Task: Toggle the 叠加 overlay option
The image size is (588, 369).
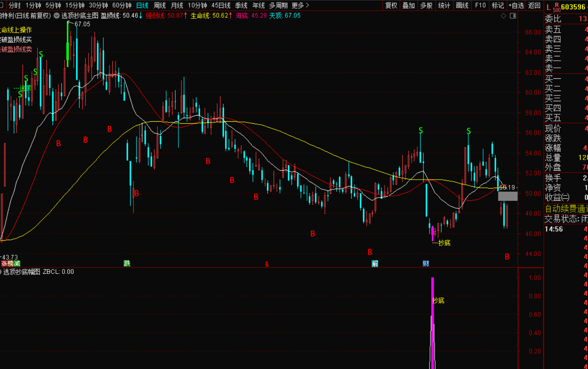Action: (409, 5)
